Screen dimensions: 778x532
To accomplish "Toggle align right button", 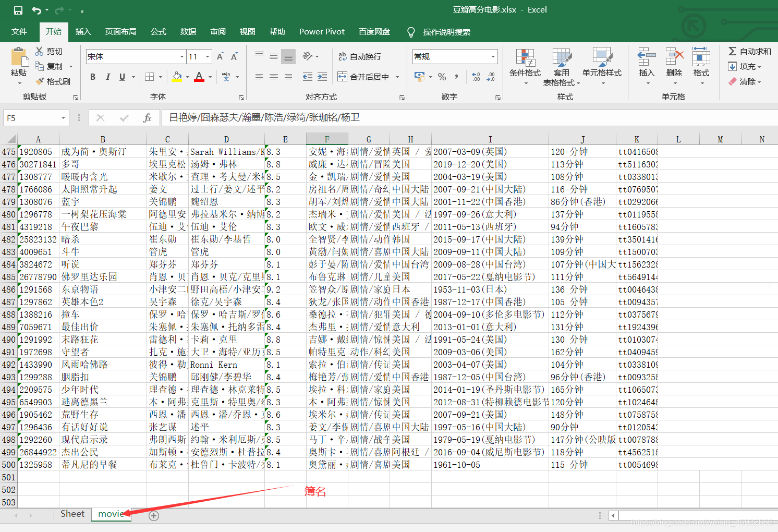I will click(x=288, y=77).
